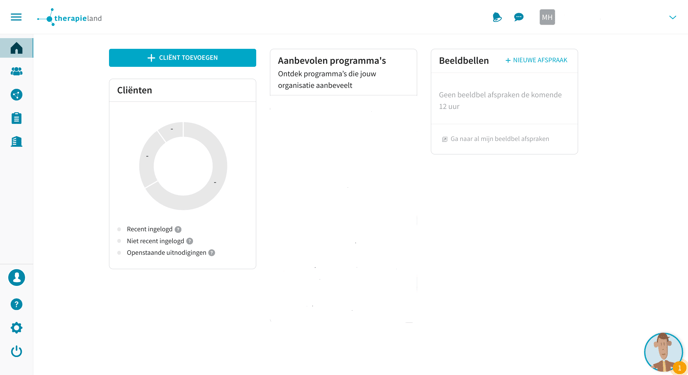Click help icon next to Openstaande uitnodigingen
Image resolution: width=688 pixels, height=375 pixels.
click(x=211, y=253)
